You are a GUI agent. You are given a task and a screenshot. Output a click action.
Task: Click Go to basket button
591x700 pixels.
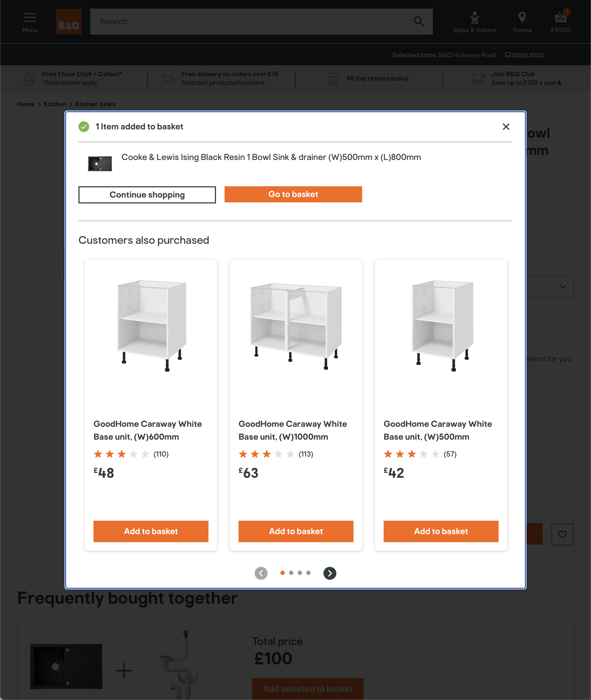pos(293,194)
